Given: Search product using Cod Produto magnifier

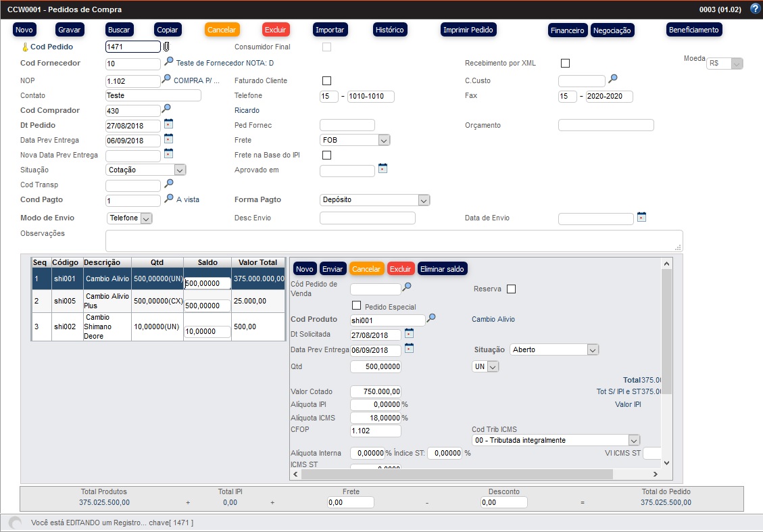Looking at the screenshot, I should [x=431, y=318].
